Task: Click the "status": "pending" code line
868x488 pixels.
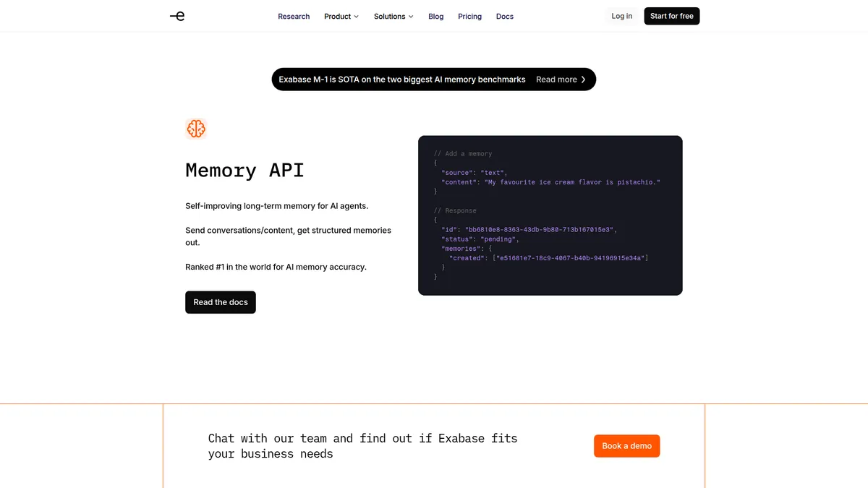Action: pos(480,239)
